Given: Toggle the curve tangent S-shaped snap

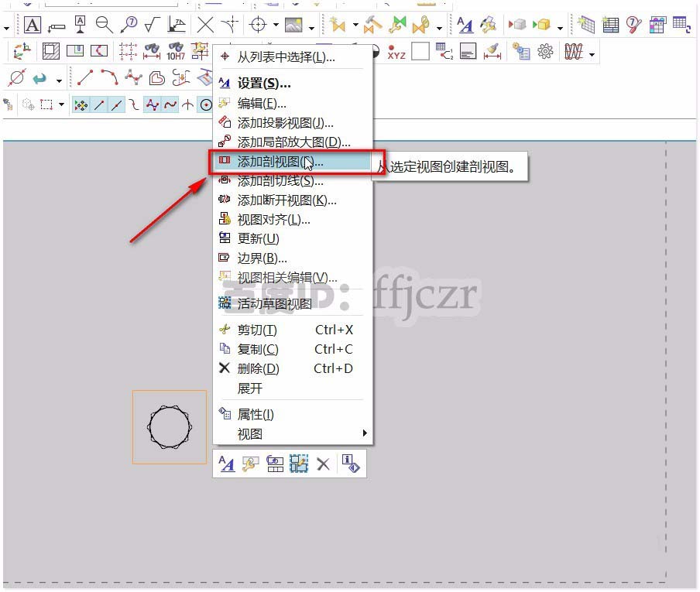Looking at the screenshot, I should click(x=170, y=105).
